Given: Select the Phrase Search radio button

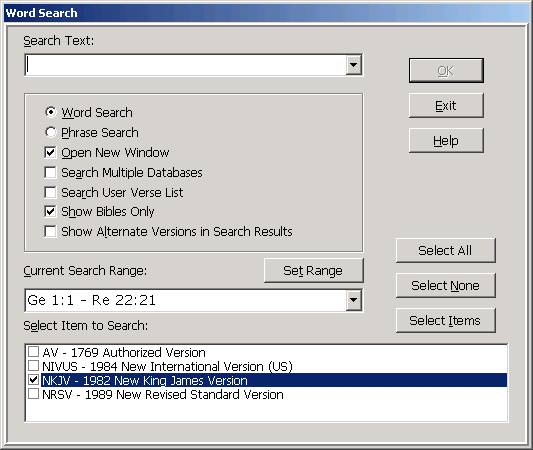Looking at the screenshot, I should pyautogui.click(x=51, y=132).
